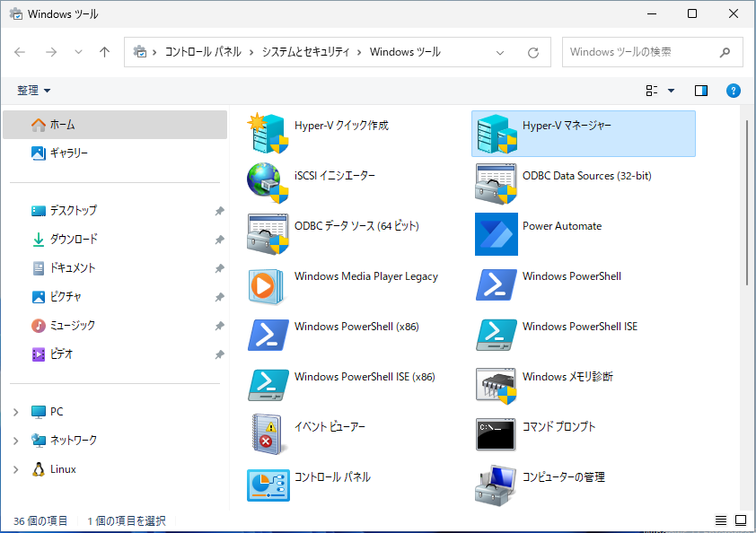The height and width of the screenshot is (533, 756).
Task: Click the view layout icon
Action: 652,91
